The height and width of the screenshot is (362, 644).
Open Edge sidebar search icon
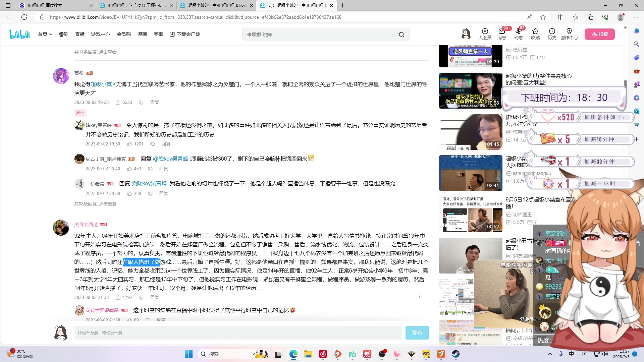tap(636, 44)
